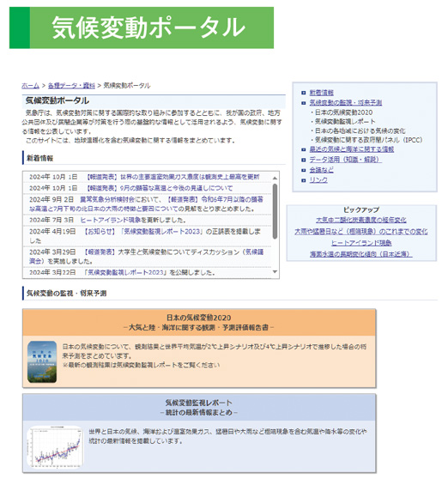448x479 pixels.
Task: Click the bullet icon beside リンク
Action: [303, 180]
